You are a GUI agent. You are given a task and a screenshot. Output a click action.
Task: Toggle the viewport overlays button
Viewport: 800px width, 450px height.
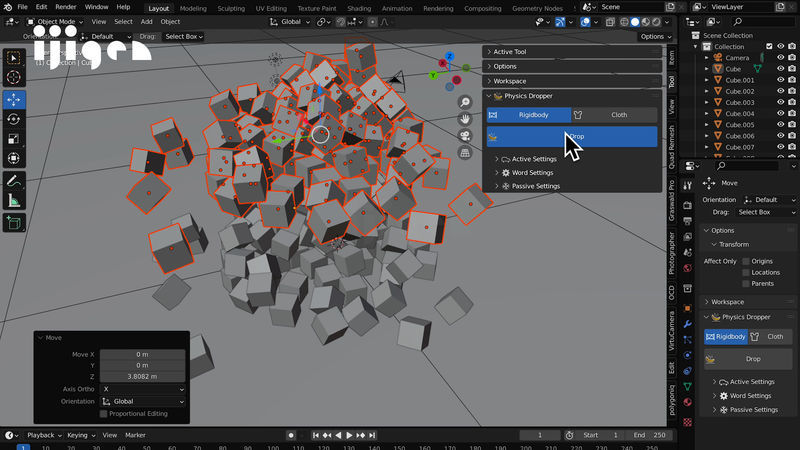point(585,22)
